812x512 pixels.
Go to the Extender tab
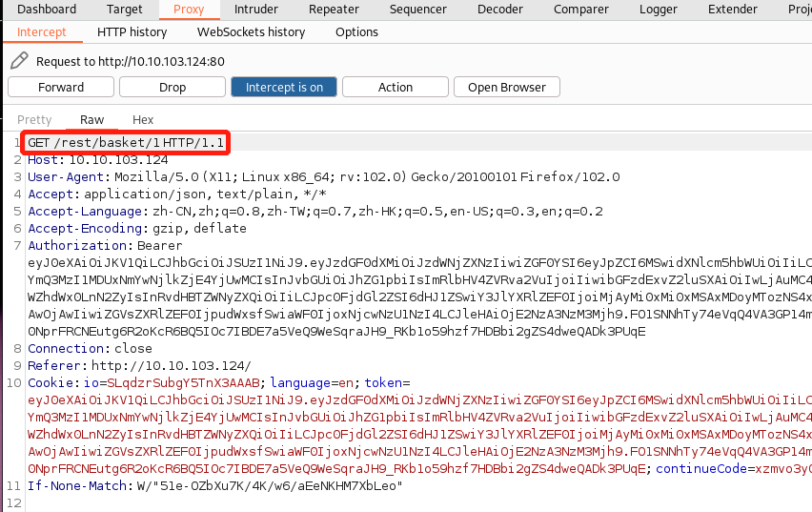[x=732, y=10]
